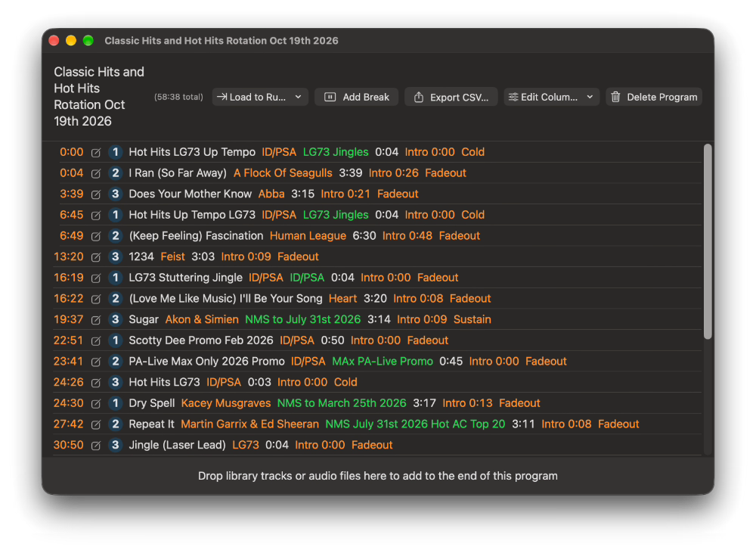The height and width of the screenshot is (550, 756).
Task: Select the (58:38 total) duration text
Action: click(178, 97)
